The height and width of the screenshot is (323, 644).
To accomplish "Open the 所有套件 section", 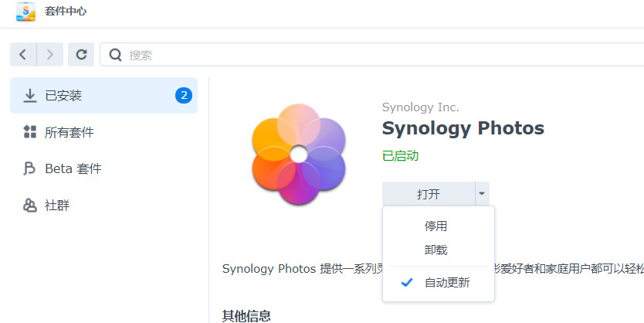I will [103, 132].
